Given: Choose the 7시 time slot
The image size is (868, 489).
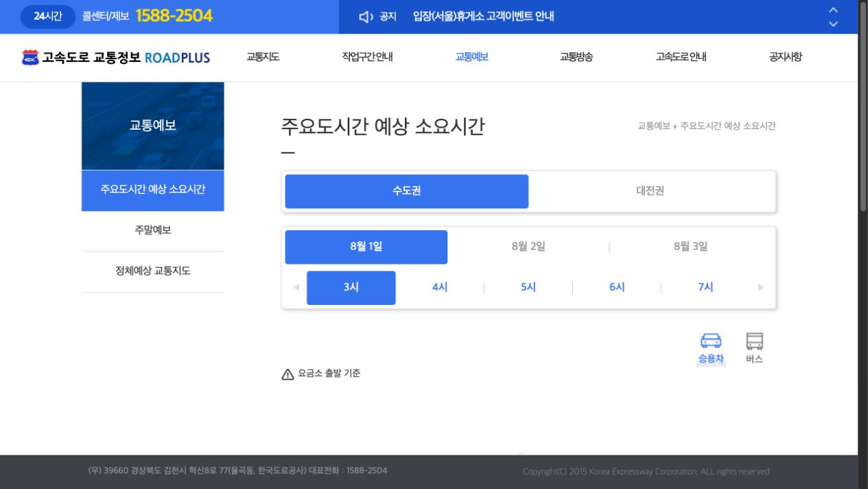Looking at the screenshot, I should coord(706,288).
